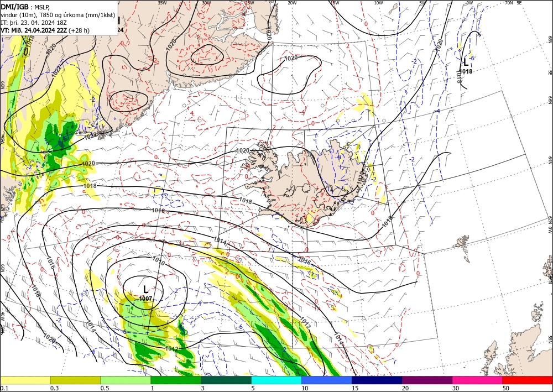
Task: Click the medium green 1–3 legend swatch
Action: [x=176, y=380]
